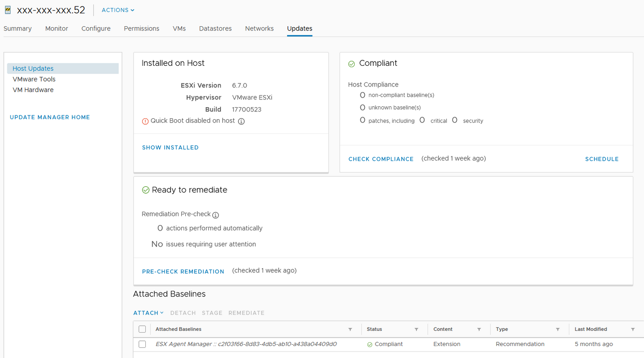Image resolution: width=644 pixels, height=358 pixels.
Task: Open the Datastores tab
Action: [x=215, y=29]
